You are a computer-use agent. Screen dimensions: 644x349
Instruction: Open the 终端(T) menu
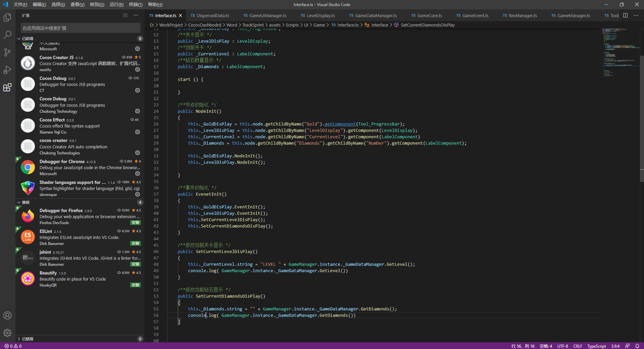[x=136, y=4]
